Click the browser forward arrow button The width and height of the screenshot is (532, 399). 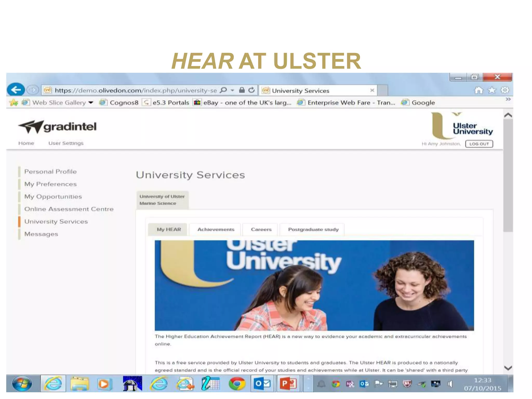coord(32,90)
